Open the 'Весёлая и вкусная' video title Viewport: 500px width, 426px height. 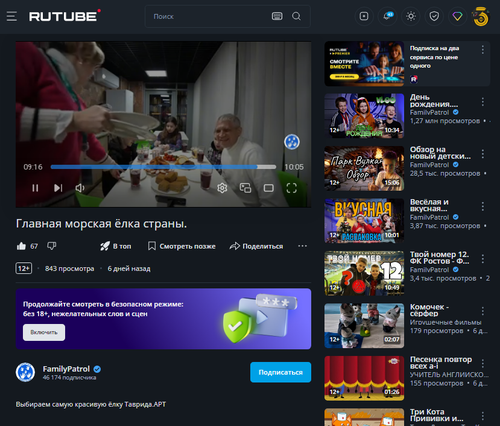point(430,205)
